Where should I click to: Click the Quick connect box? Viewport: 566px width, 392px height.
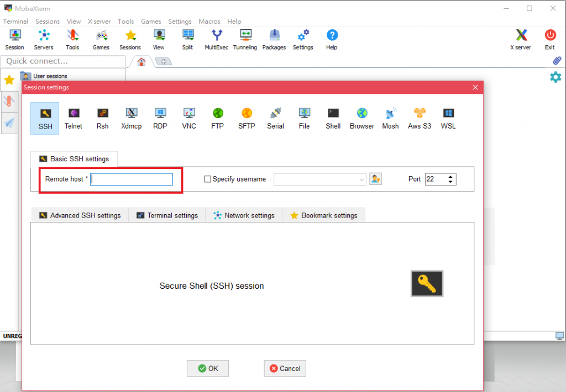tap(63, 61)
